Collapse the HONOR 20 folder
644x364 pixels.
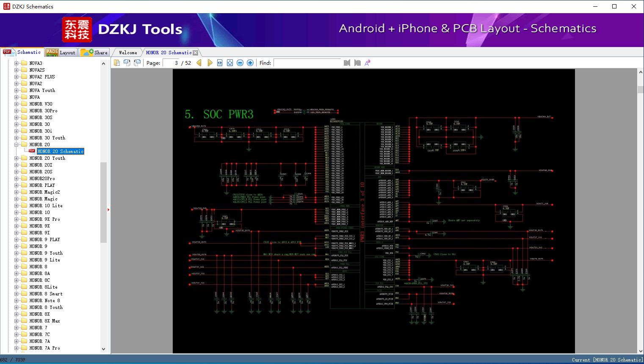coord(17,144)
